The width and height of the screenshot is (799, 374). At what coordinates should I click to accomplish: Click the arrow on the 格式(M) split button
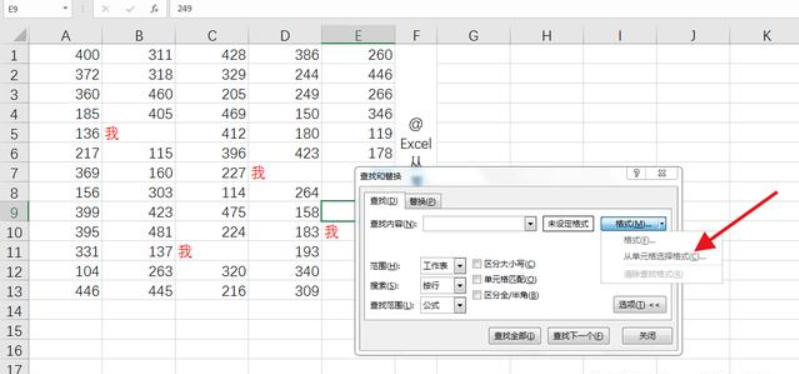click(x=661, y=224)
